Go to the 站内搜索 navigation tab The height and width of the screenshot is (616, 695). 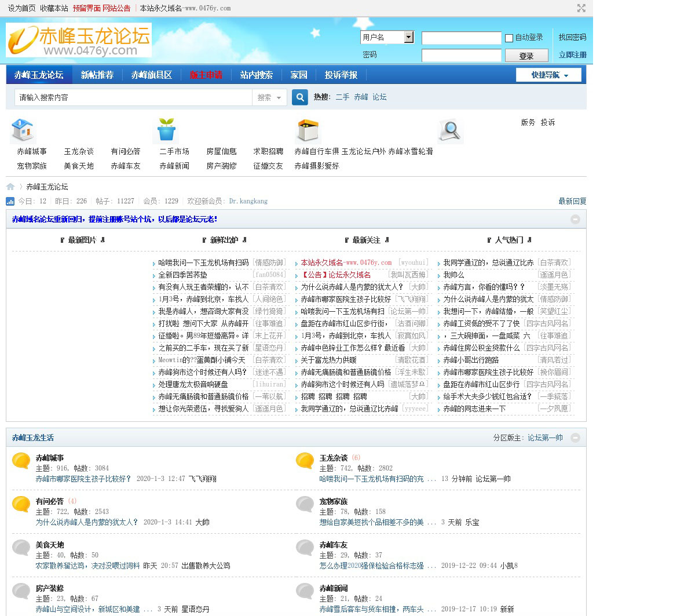[256, 75]
